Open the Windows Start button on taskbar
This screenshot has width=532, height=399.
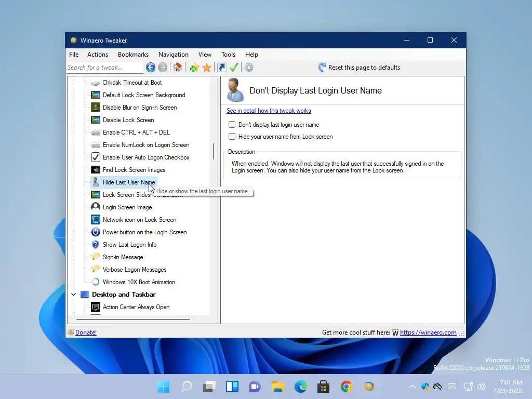pyautogui.click(x=164, y=387)
